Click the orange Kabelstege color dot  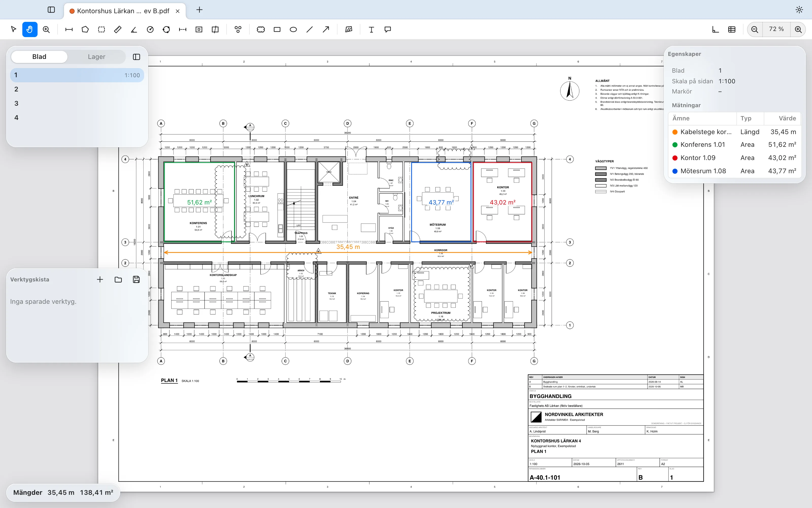[675, 132]
